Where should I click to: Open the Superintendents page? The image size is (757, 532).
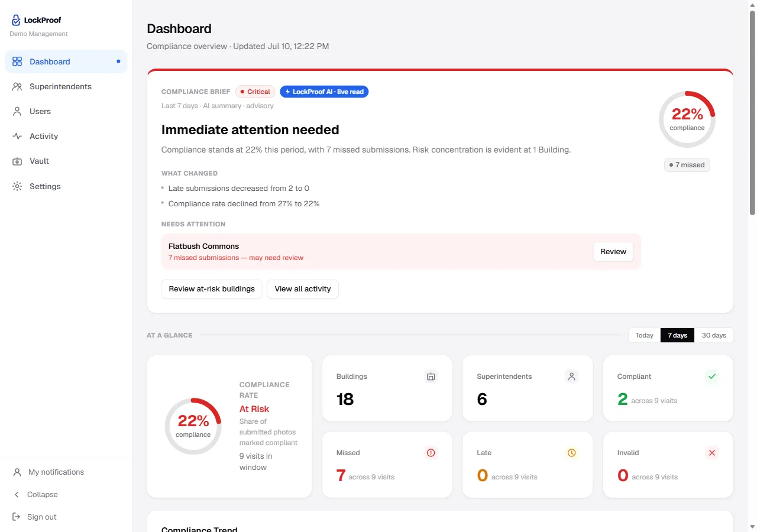66,86
